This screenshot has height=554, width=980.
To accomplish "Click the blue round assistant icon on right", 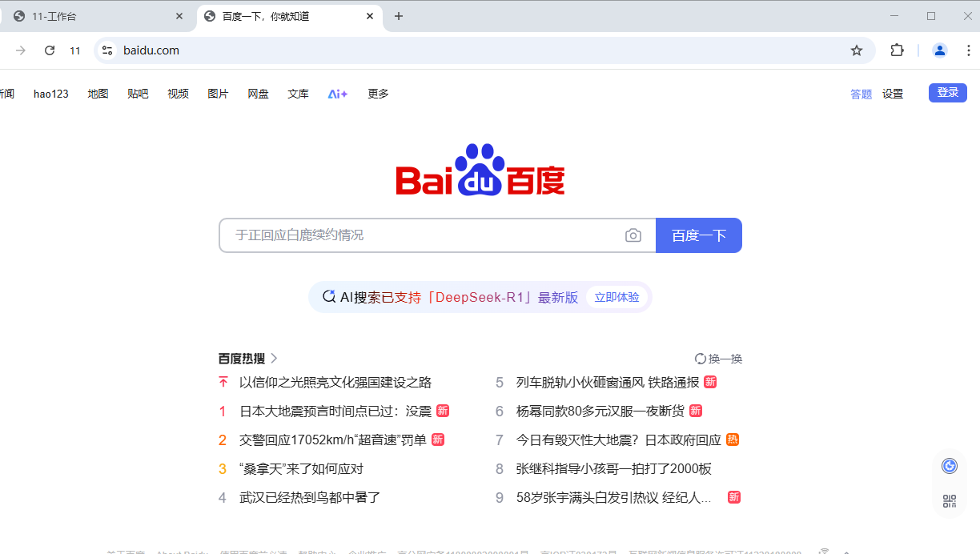I will click(x=950, y=466).
